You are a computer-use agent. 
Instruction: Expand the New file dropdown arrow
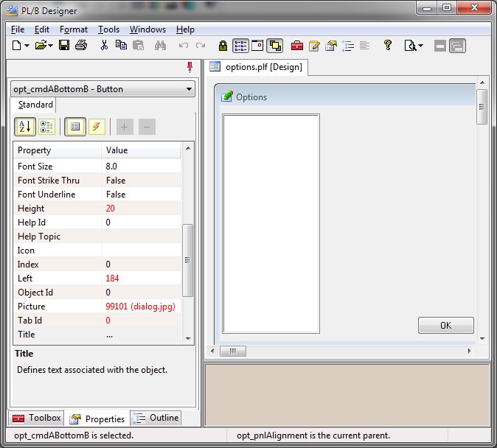click(27, 46)
